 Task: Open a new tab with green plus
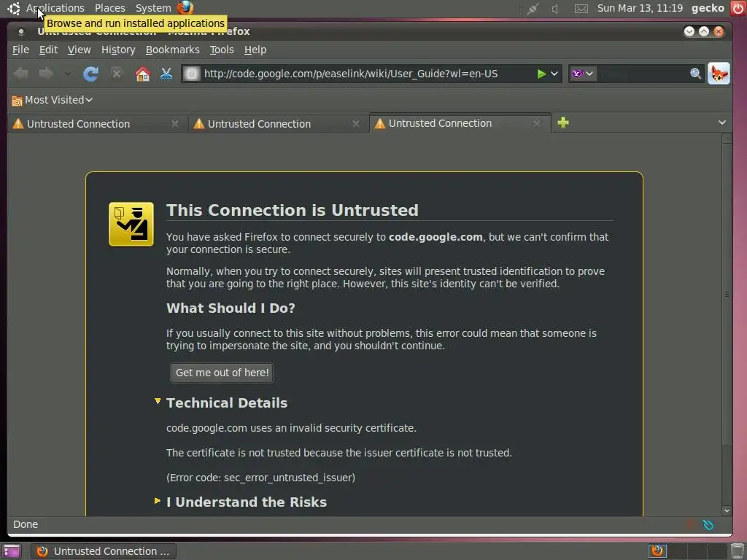pos(563,122)
